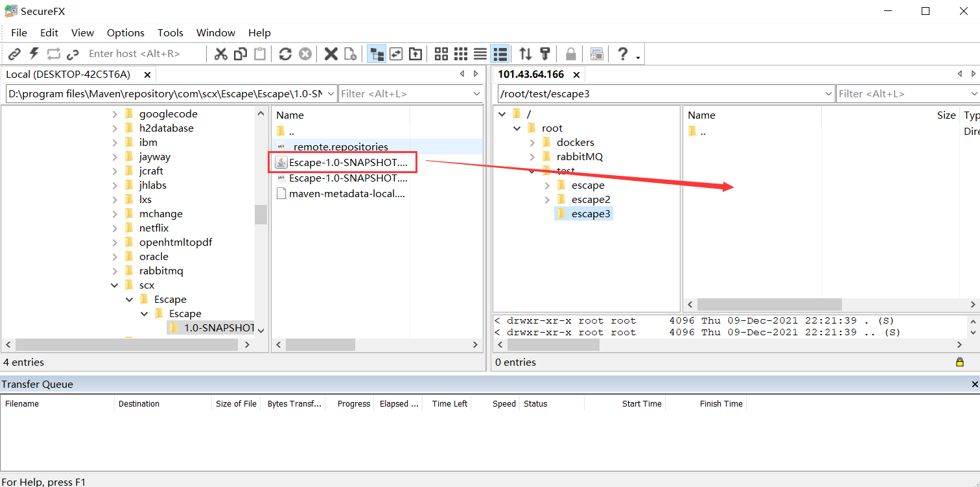Image resolution: width=980 pixels, height=487 pixels.
Task: Click the Stop transfer icon
Action: point(305,54)
